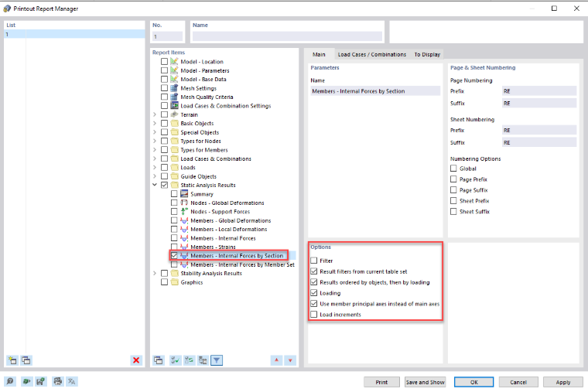
Task: Expand the Guide Objects folder
Action: click(155, 176)
